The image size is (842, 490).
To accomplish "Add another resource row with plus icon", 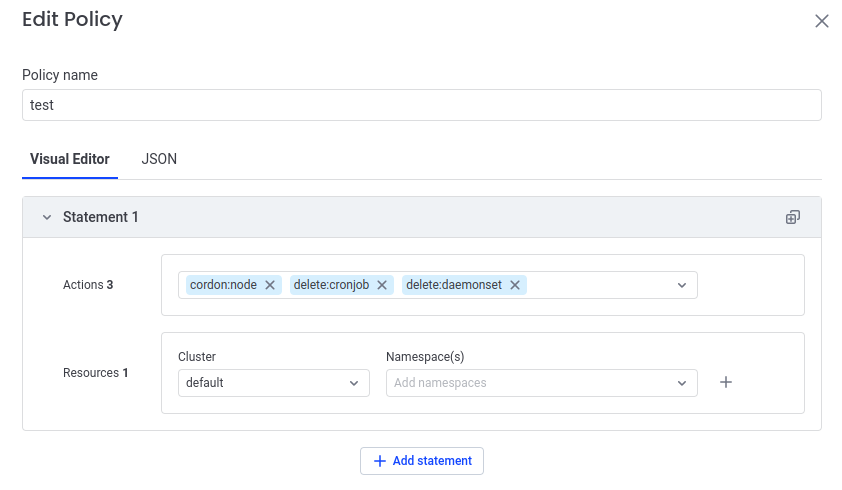I will (726, 382).
